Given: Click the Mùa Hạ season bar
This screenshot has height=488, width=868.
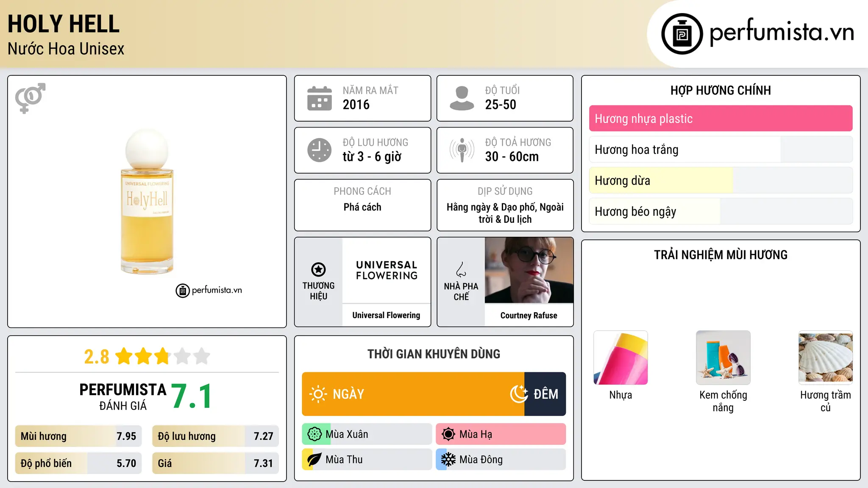Looking at the screenshot, I should click(501, 434).
